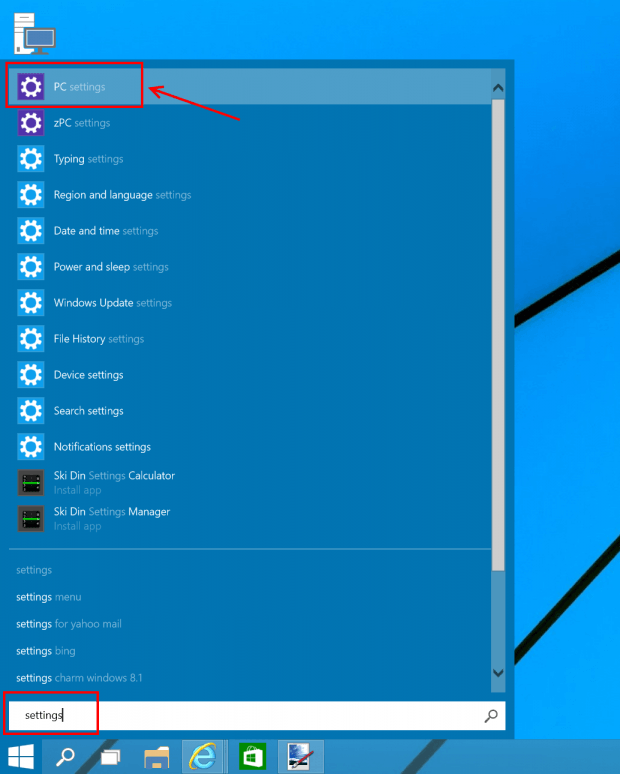Launch Internet Explorer from the taskbar
620x774 pixels.
point(203,756)
